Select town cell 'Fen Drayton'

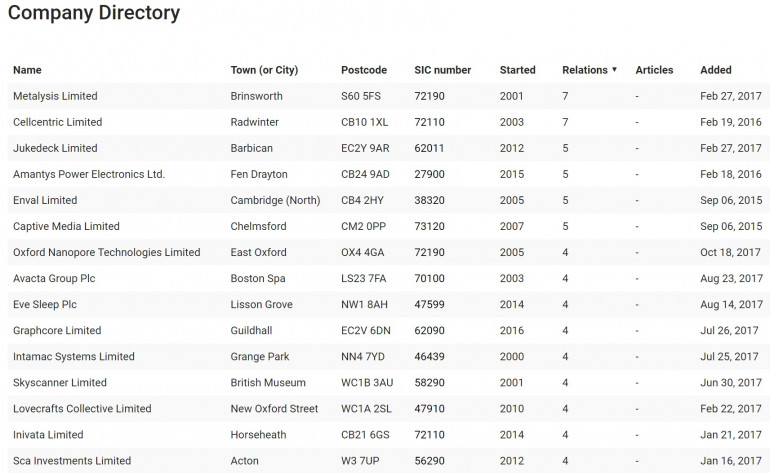(259, 174)
